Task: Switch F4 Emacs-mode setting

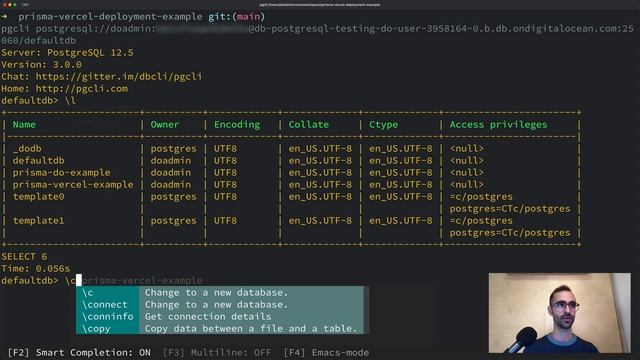Action: pos(326,352)
